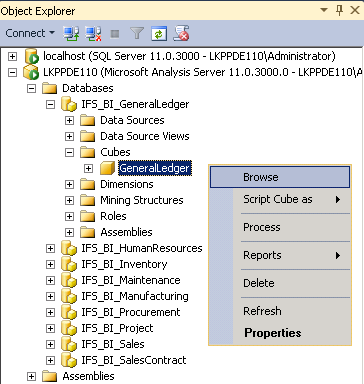The height and width of the screenshot is (384, 364).
Task: Select Refresh in the context menu
Action: coord(280,311)
